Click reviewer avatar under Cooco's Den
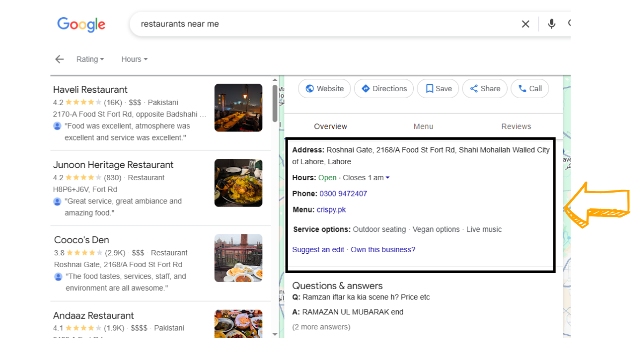 click(58, 276)
